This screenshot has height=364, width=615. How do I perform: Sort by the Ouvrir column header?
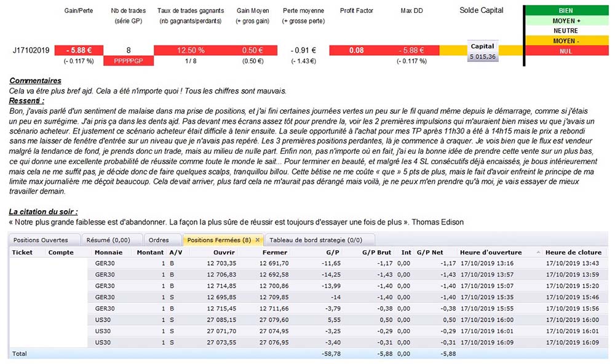(x=224, y=252)
